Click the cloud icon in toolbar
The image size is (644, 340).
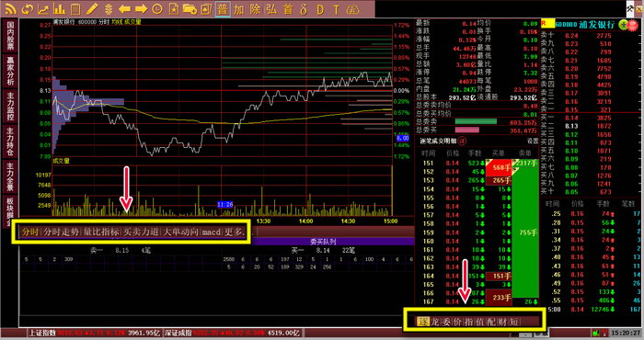[352, 9]
